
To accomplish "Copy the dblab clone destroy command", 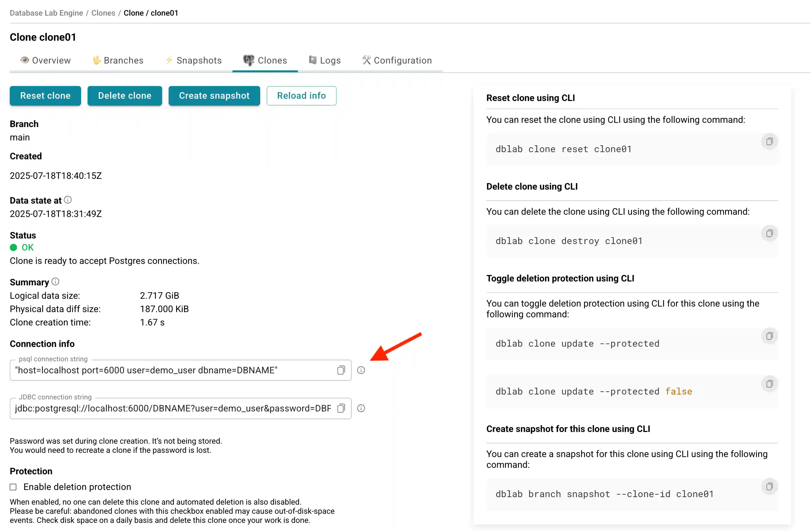I will (x=769, y=233).
